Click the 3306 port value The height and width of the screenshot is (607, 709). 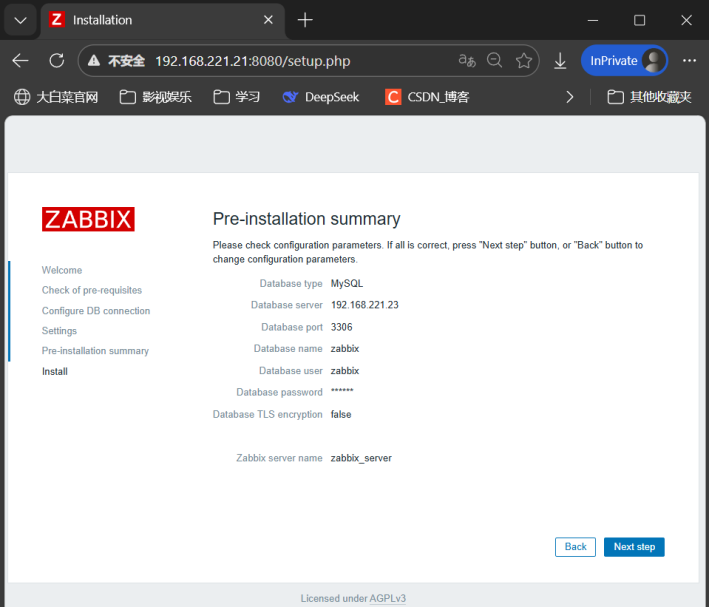(x=341, y=327)
